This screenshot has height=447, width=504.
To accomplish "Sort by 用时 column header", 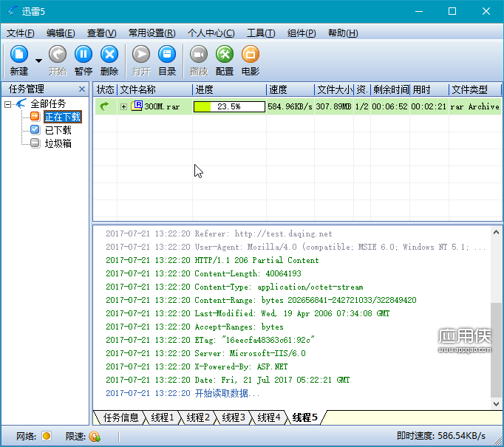I will pyautogui.click(x=429, y=89).
